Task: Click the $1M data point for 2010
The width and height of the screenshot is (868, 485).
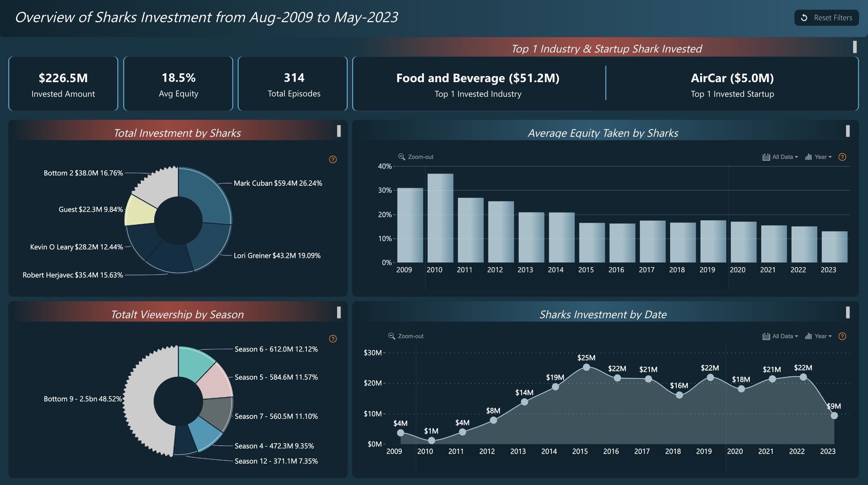Action: coord(431,440)
